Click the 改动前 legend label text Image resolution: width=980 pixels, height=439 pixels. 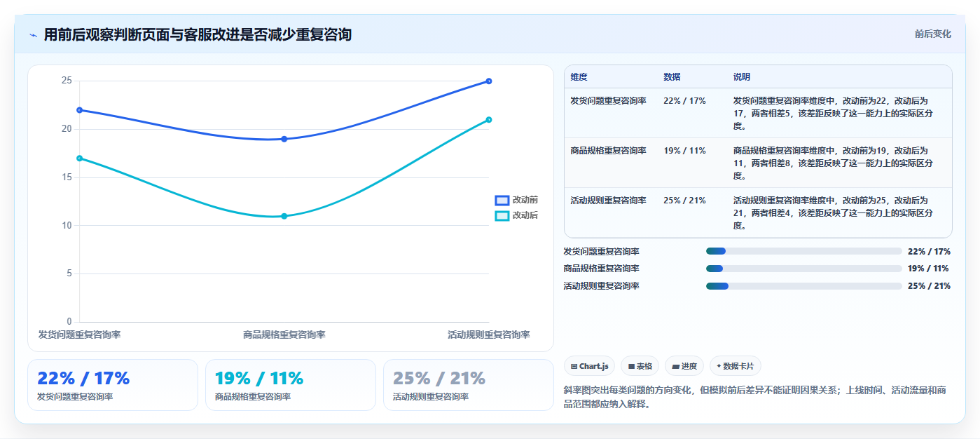tap(525, 201)
